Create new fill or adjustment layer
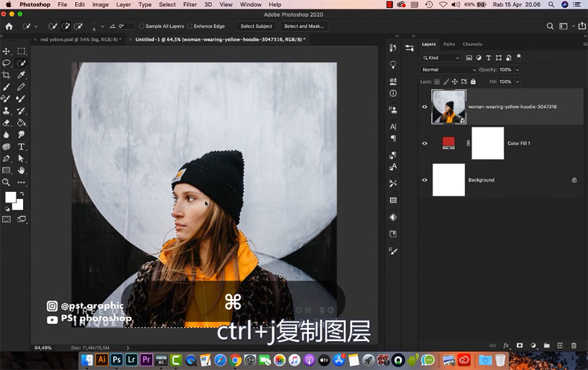The image size is (588, 370). point(533,345)
